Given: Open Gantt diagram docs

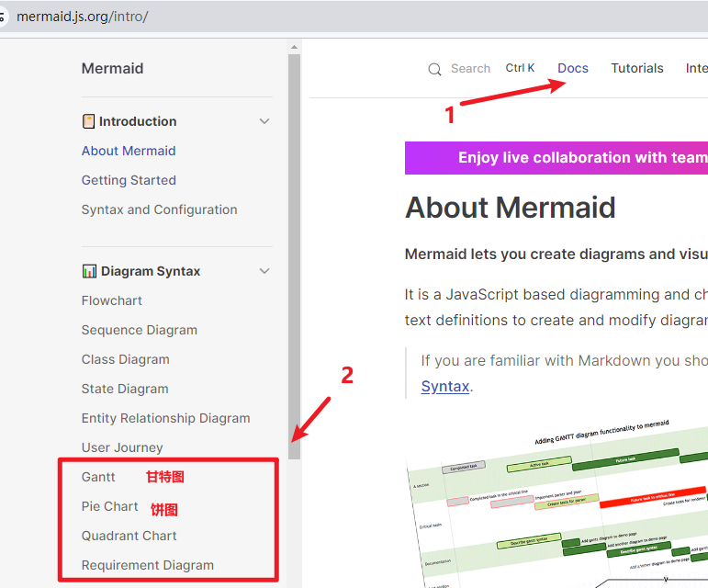Looking at the screenshot, I should pyautogui.click(x=98, y=477).
